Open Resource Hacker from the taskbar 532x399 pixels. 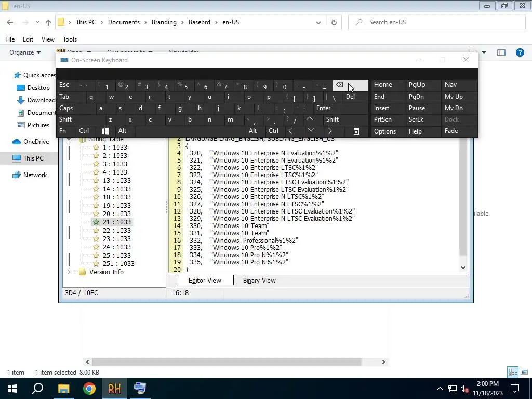pos(114,389)
